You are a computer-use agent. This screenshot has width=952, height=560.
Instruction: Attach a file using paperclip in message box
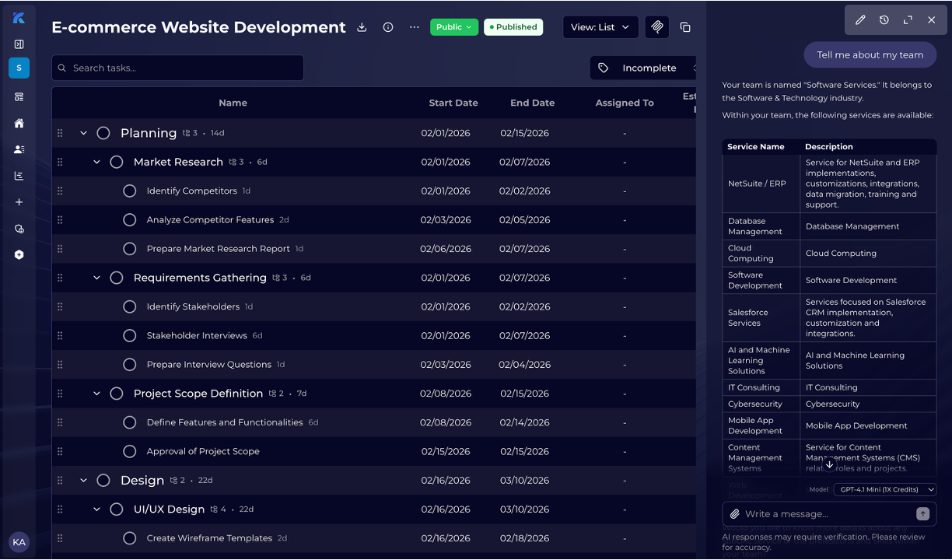point(734,513)
